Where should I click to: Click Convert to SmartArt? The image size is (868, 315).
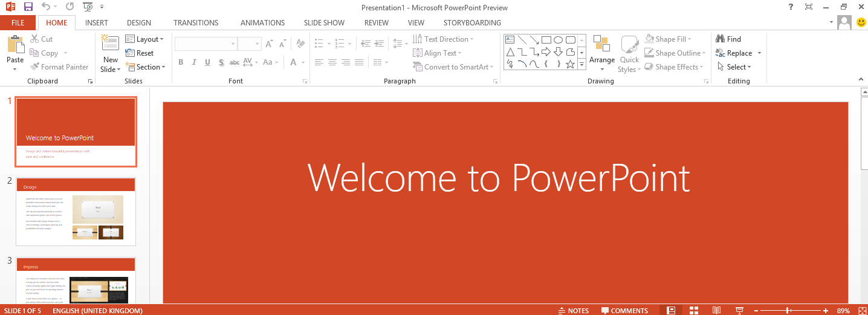coord(453,67)
